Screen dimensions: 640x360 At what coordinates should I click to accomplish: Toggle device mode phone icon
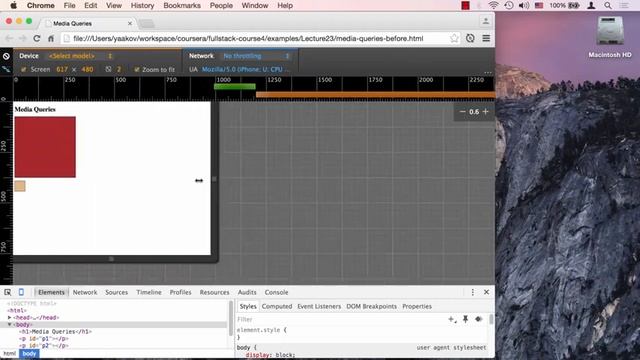tap(21, 292)
